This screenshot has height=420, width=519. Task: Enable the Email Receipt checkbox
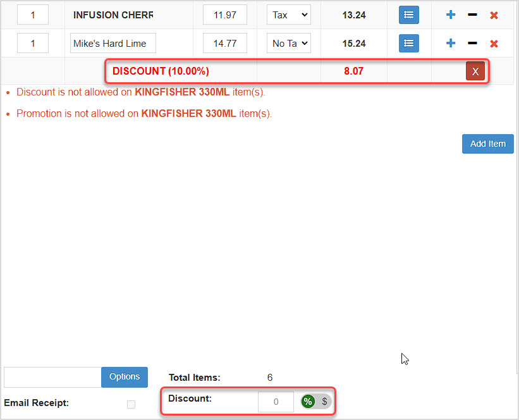pos(131,404)
